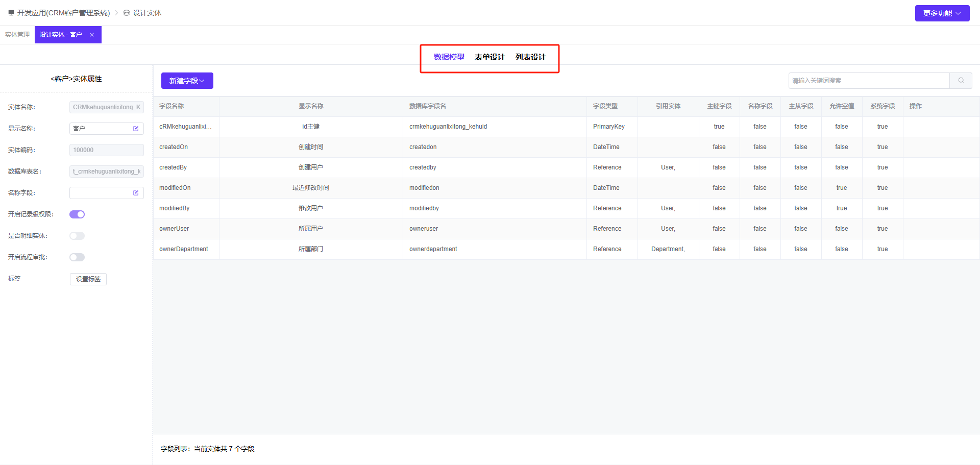980x465 pixels.
Task: Select the 数据模型 tab
Action: point(449,57)
